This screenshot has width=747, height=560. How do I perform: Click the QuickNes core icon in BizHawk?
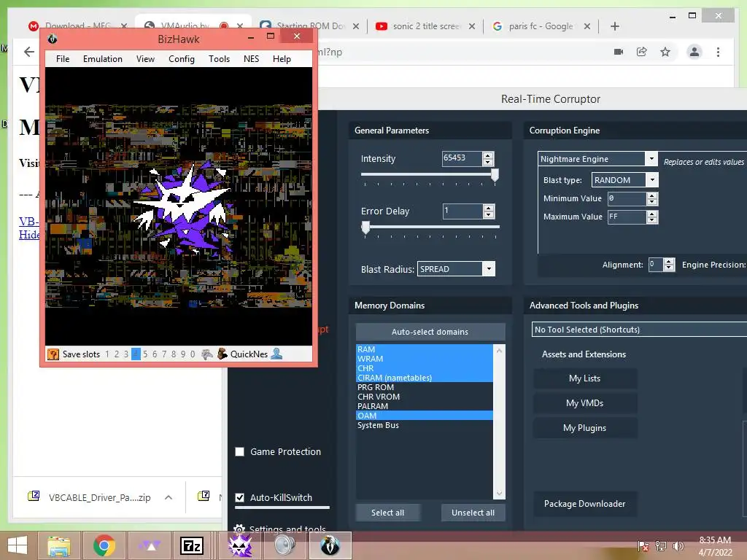(x=222, y=354)
